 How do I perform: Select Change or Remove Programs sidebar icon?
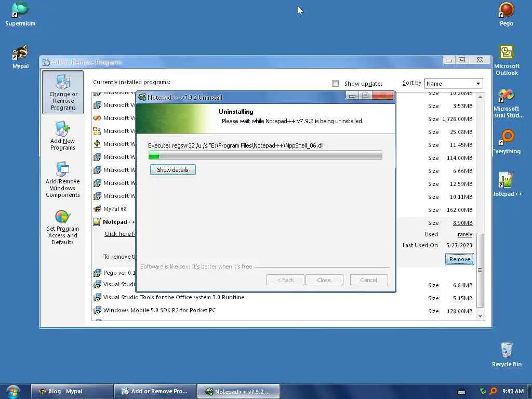tap(63, 92)
